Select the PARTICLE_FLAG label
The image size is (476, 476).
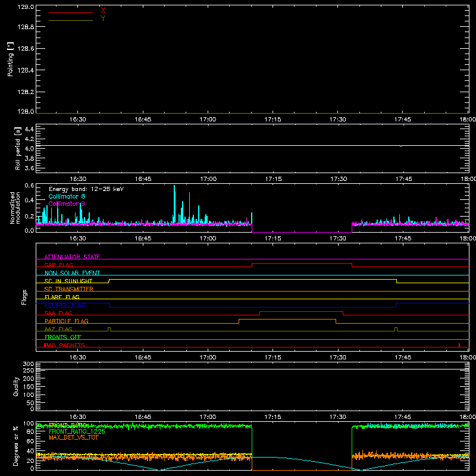tap(67, 321)
